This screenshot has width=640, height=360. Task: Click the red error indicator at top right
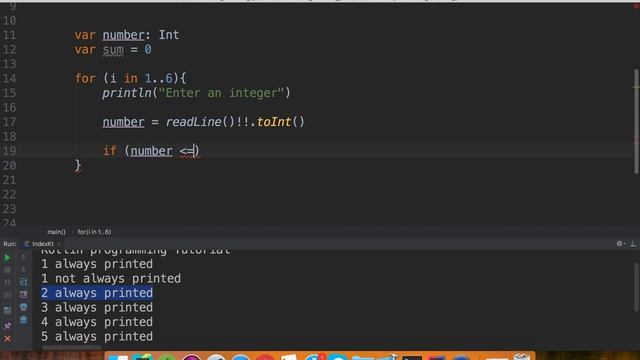click(636, 6)
